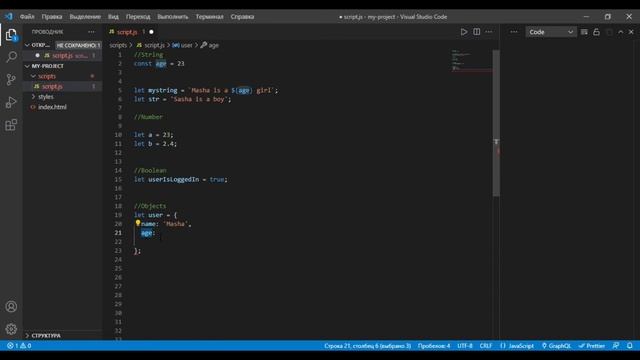Click Prettier status bar item
Viewport: 640px width, 360px height.
point(591,346)
